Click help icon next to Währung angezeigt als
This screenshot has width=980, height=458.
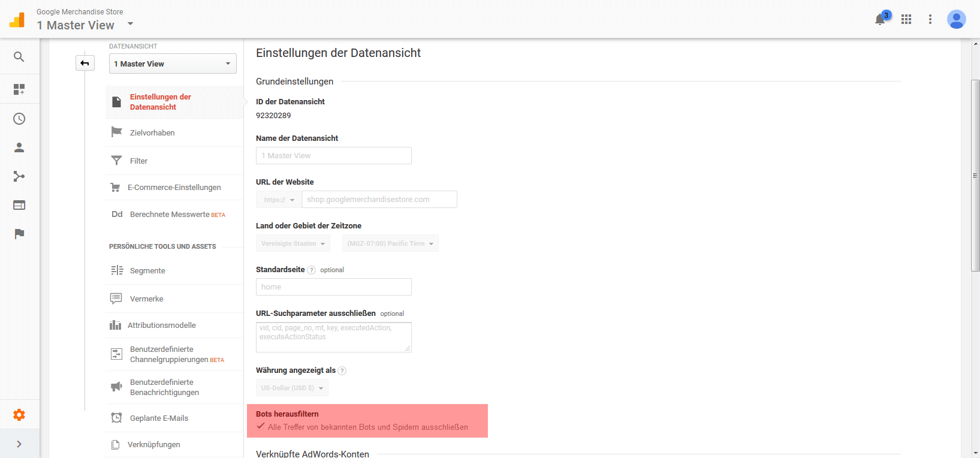click(342, 371)
